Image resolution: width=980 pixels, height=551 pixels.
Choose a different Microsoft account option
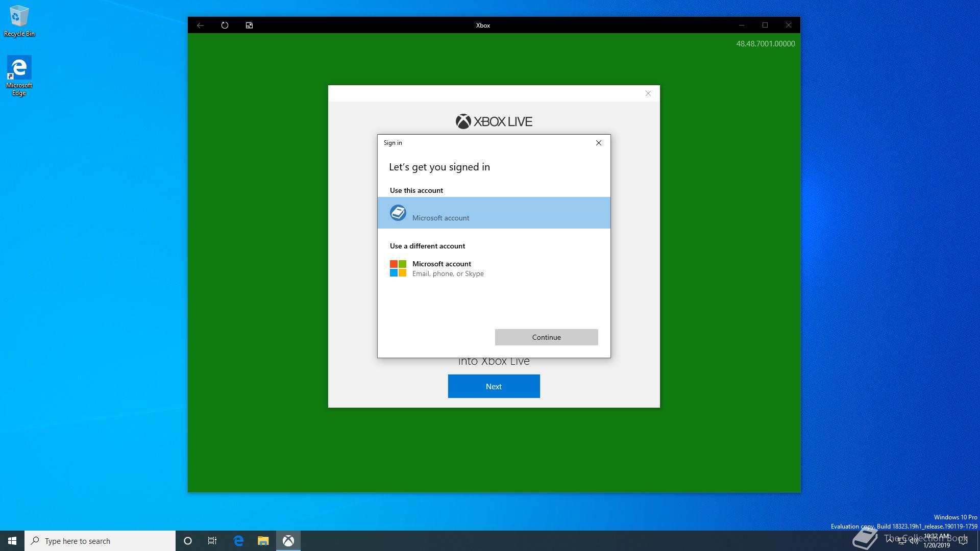[x=494, y=268]
